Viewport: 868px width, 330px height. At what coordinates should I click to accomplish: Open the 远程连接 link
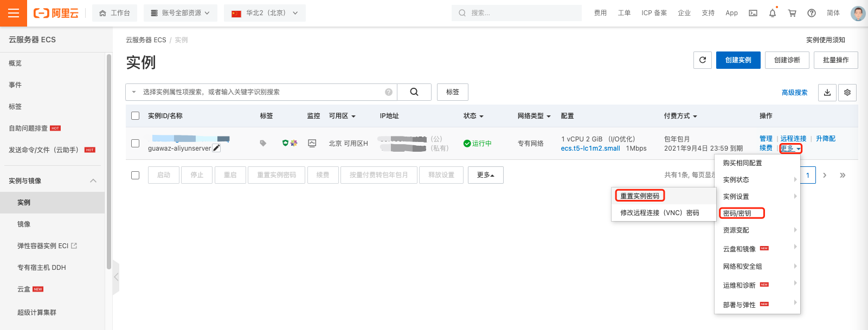point(793,139)
